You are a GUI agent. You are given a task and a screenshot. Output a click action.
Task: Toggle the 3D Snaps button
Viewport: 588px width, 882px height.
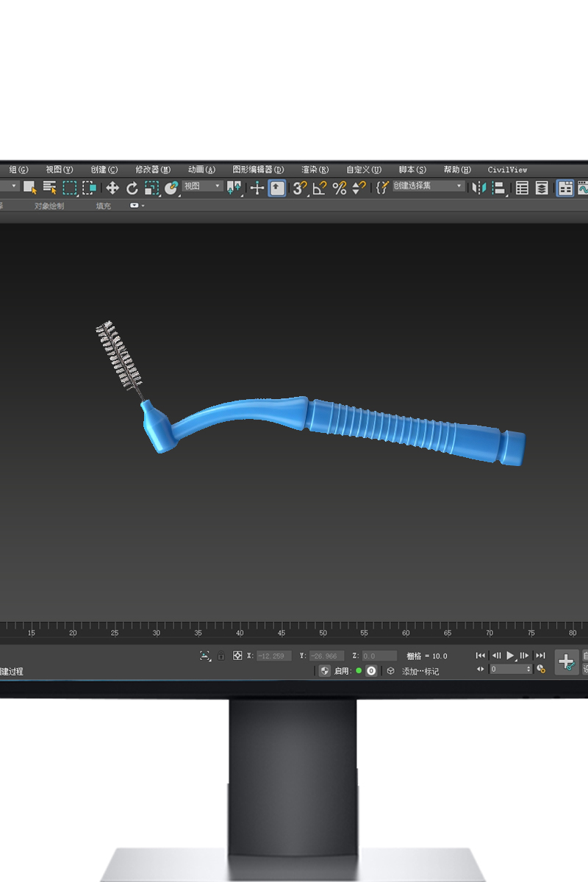coord(300,188)
